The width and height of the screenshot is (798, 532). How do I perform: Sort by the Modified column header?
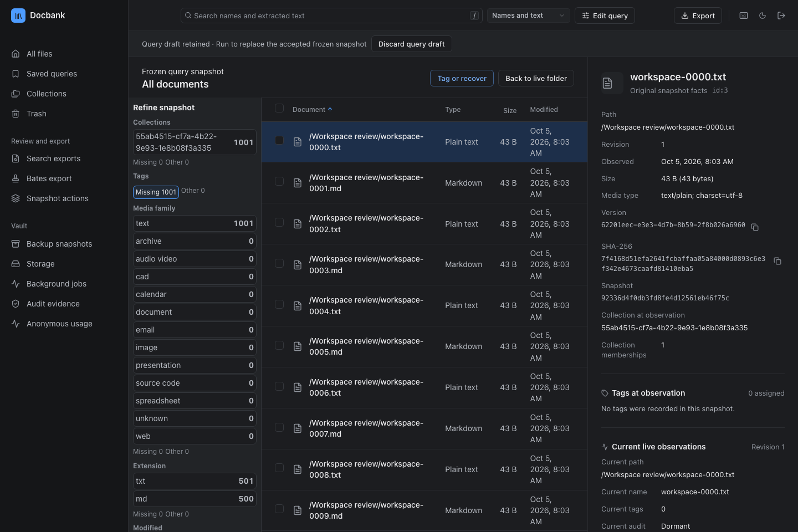pos(544,110)
